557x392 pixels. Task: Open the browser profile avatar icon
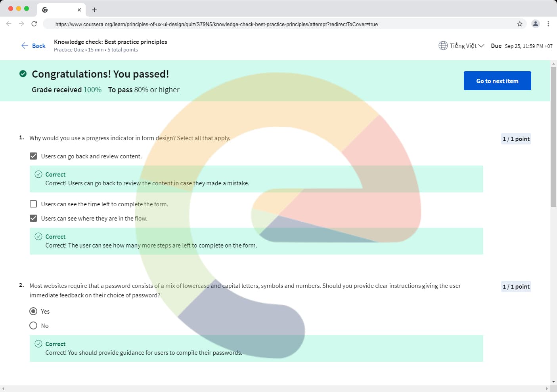535,24
